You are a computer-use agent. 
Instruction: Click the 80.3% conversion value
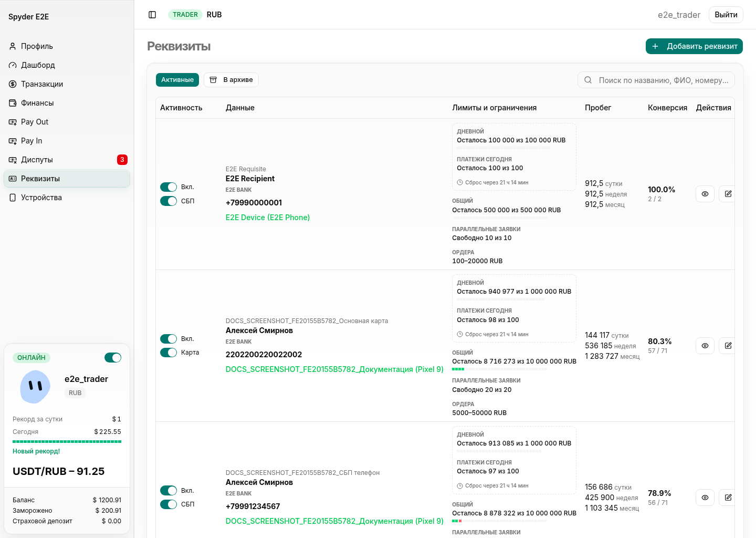coord(660,341)
